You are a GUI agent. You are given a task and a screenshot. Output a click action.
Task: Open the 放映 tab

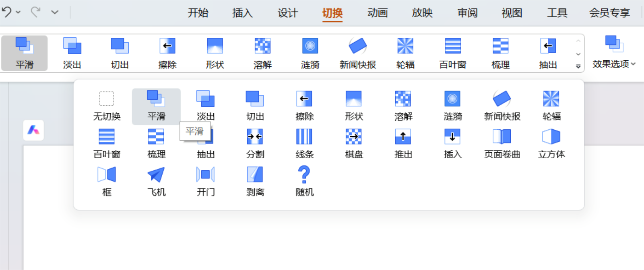click(x=422, y=13)
